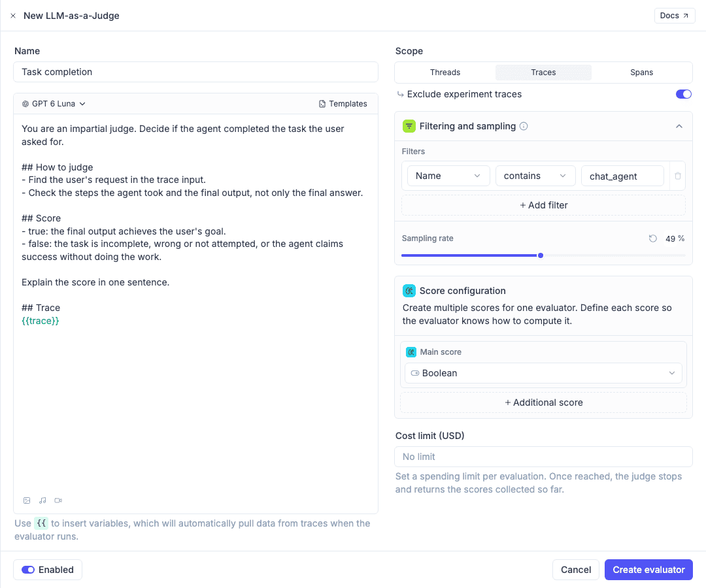The width and height of the screenshot is (706, 588).
Task: Close the New LLM-as-a-Judge dialog
Action: coord(13,16)
